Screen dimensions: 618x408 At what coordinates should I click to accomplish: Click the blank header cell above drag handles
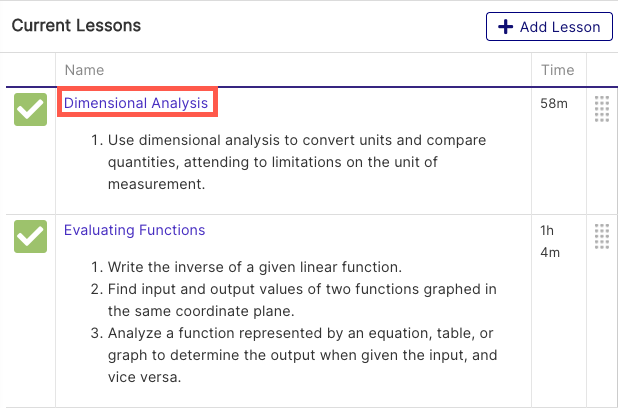tap(602, 70)
